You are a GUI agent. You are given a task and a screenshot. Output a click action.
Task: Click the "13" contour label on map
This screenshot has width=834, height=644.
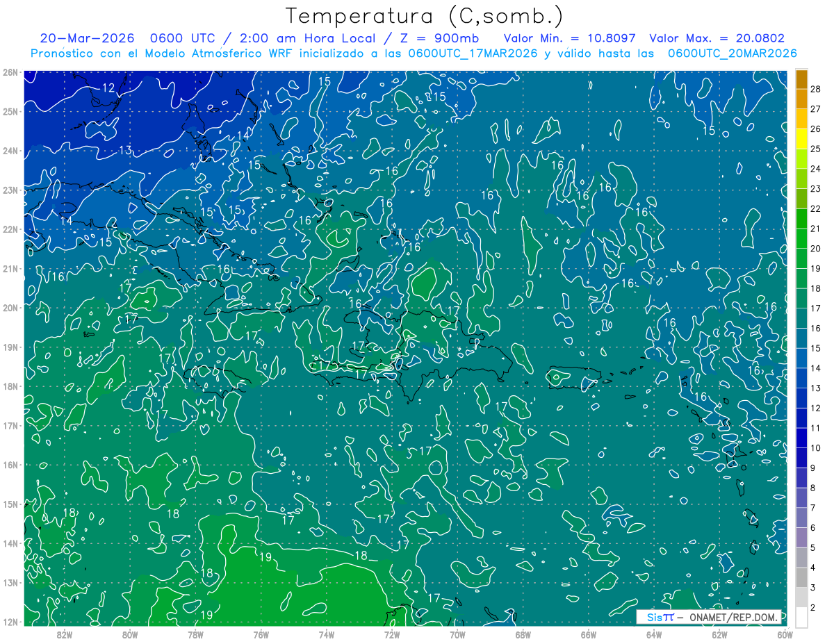[125, 150]
